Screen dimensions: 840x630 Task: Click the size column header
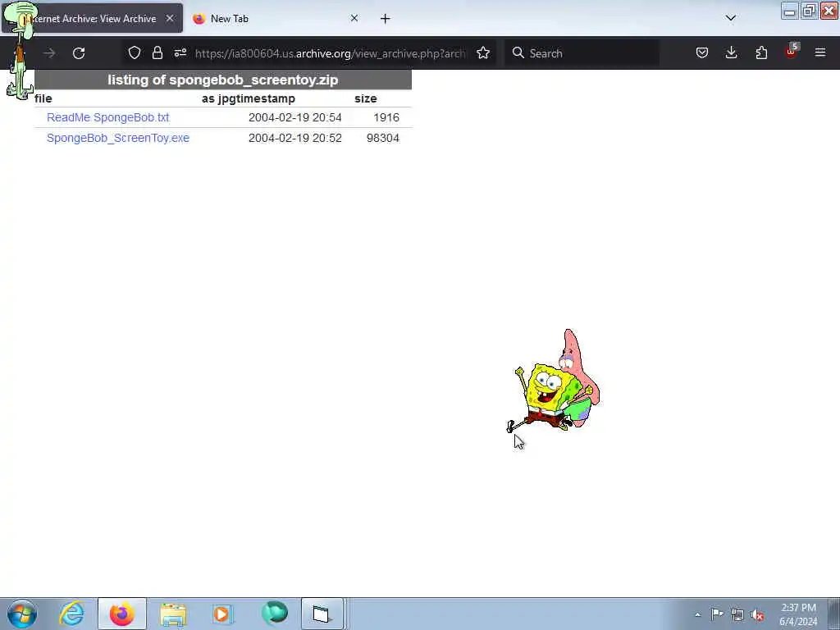[x=365, y=98]
